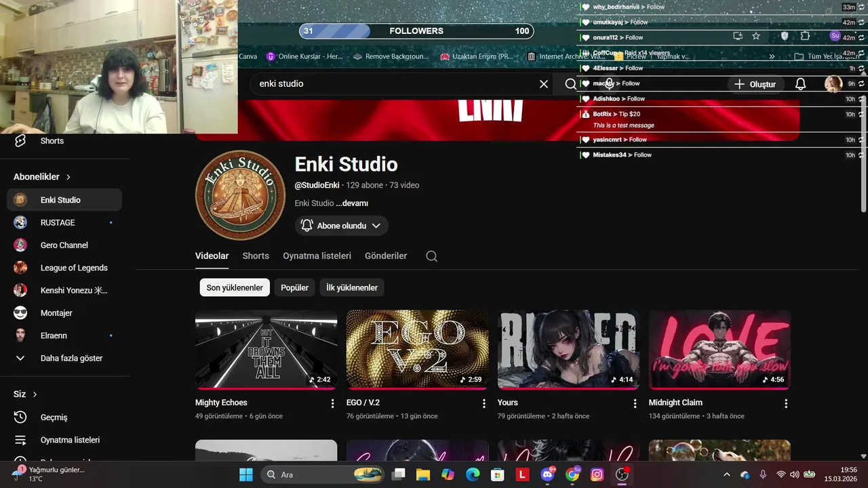Open File Explorer from the taskbar
The image size is (868, 488).
click(423, 474)
